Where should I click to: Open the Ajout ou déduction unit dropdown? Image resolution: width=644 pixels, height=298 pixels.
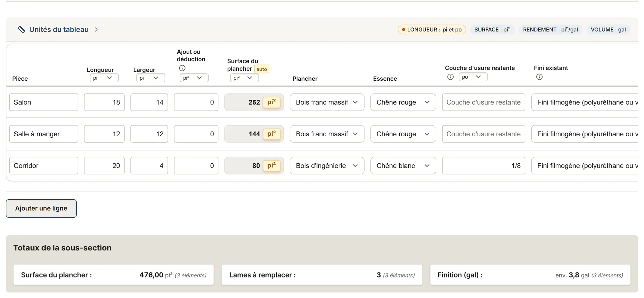click(x=194, y=78)
